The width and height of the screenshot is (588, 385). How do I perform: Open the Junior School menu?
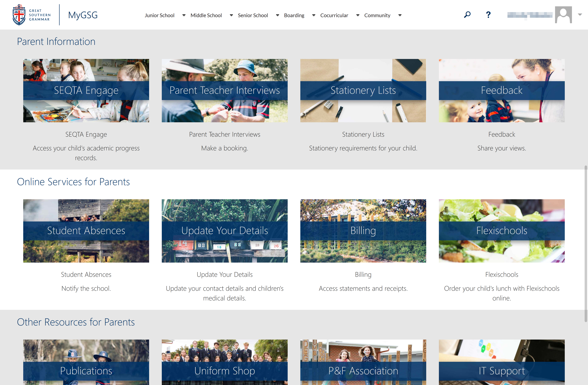159,15
